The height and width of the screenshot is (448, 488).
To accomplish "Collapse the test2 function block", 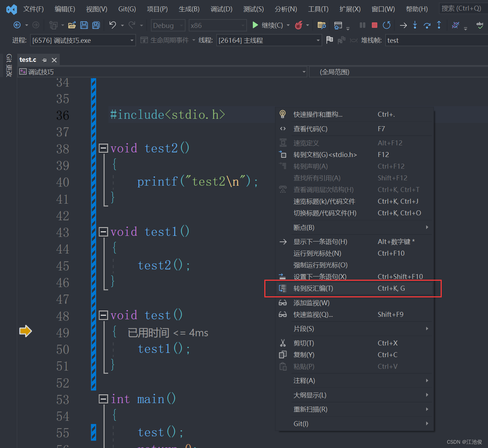I will (x=103, y=148).
